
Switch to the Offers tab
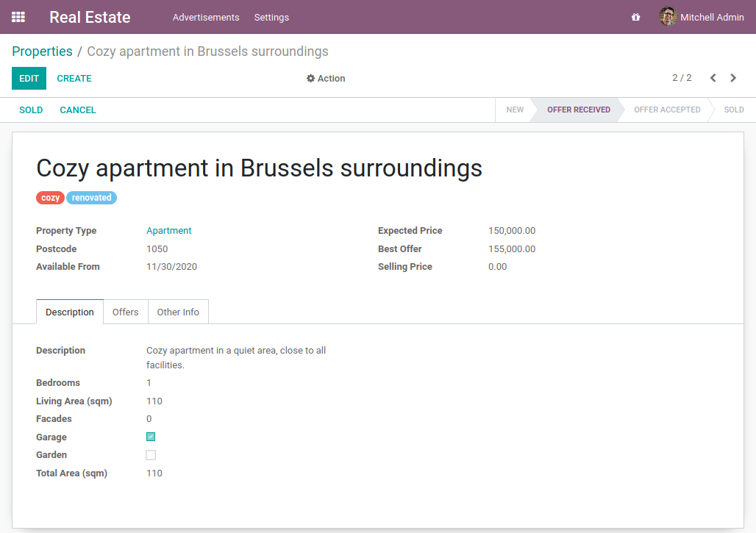(125, 312)
